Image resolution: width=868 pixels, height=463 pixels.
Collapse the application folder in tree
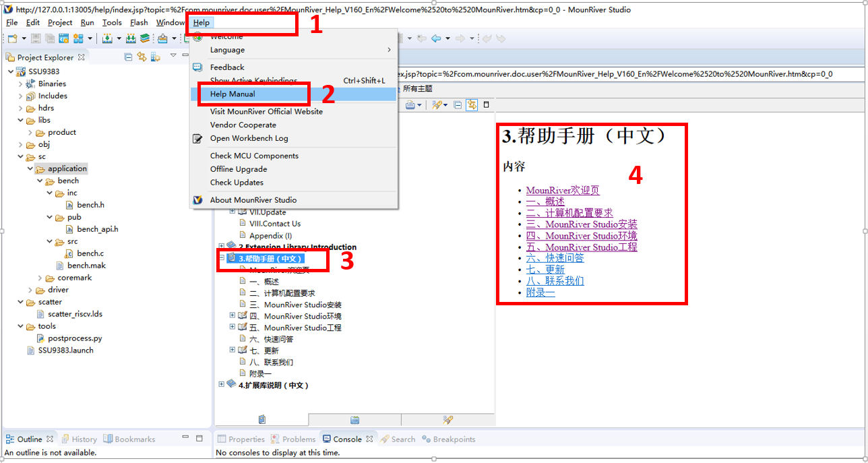[x=30, y=168]
